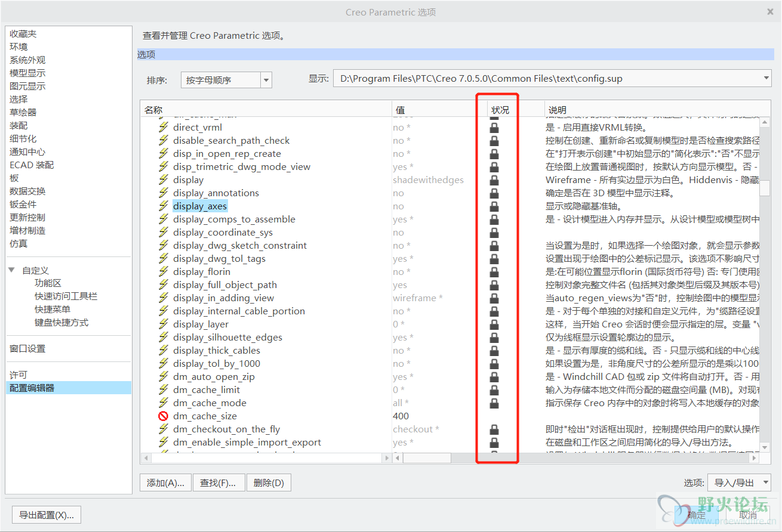
Task: Click the lock icon in direct_vrml row
Action: pos(494,128)
